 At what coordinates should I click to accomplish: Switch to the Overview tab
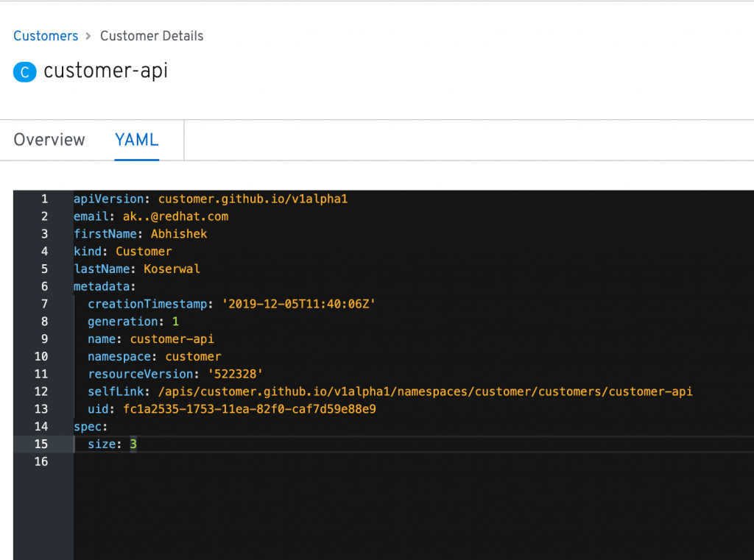tap(49, 140)
